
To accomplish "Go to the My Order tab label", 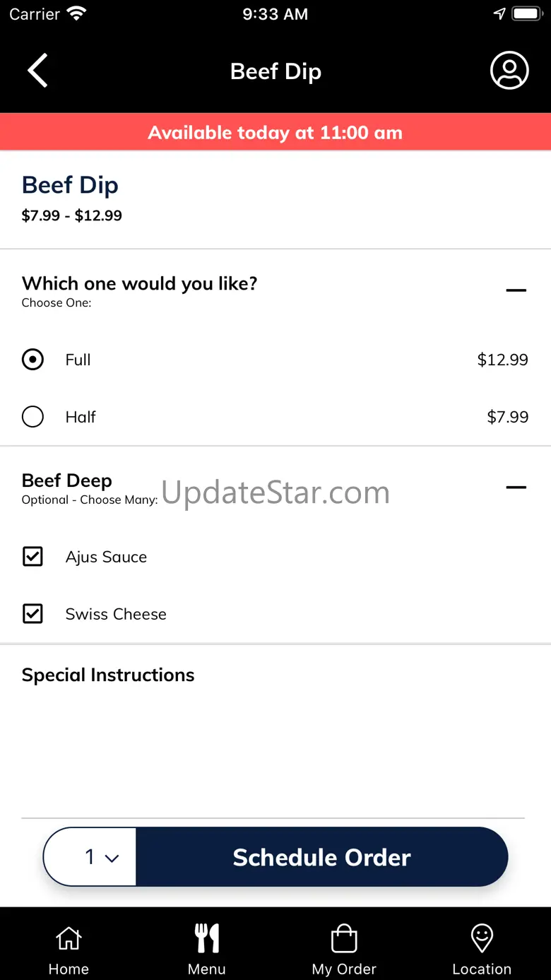I will (344, 969).
